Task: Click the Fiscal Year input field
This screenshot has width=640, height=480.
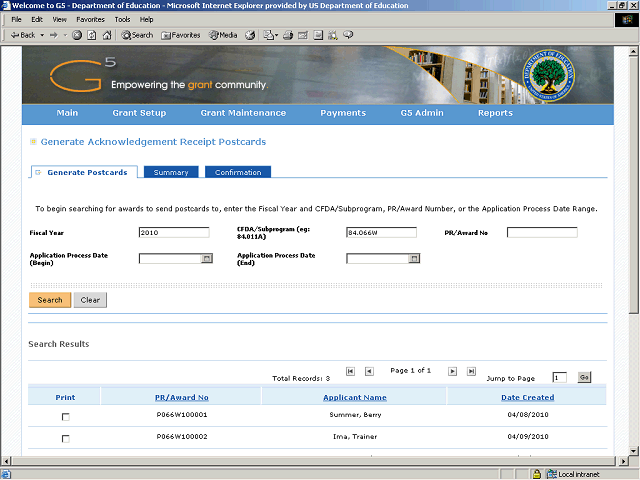Action: coord(174,233)
